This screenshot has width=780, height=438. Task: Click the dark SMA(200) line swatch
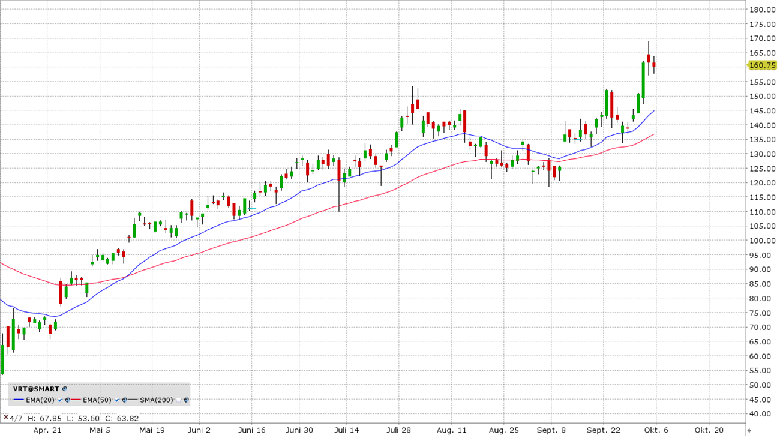[x=133, y=400]
